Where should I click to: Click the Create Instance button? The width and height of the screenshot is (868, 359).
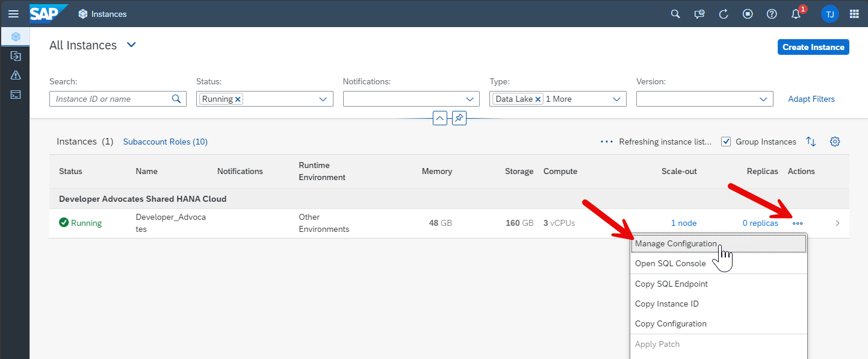(x=813, y=46)
